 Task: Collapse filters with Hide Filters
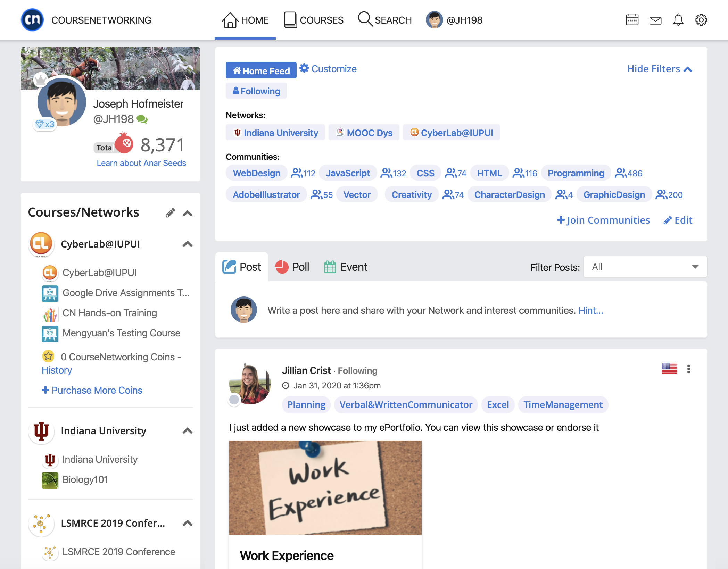(659, 69)
